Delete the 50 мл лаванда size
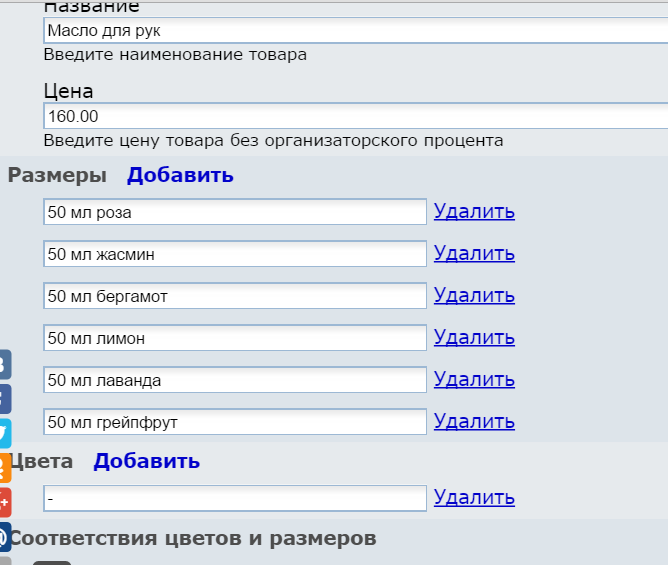The image size is (668, 565). pyautogui.click(x=474, y=379)
